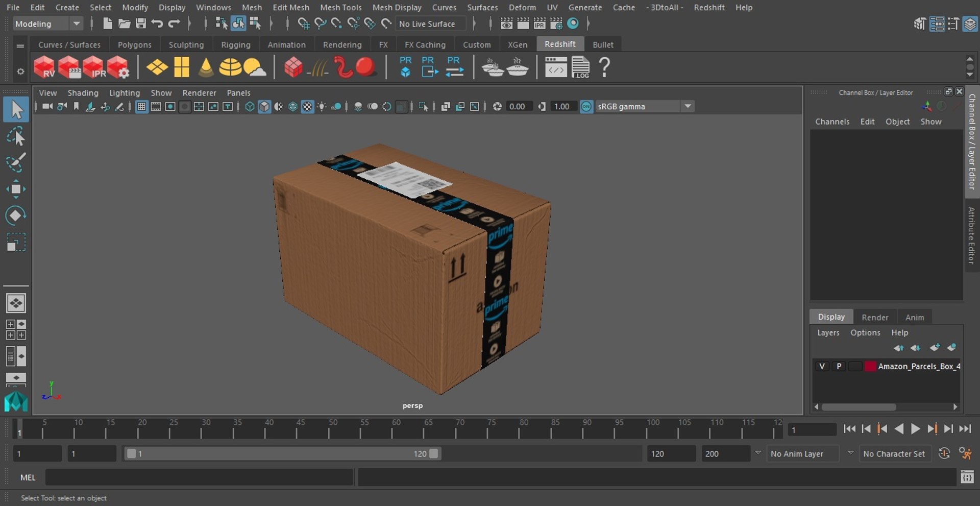Open shelf options gear menu

tap(20, 71)
